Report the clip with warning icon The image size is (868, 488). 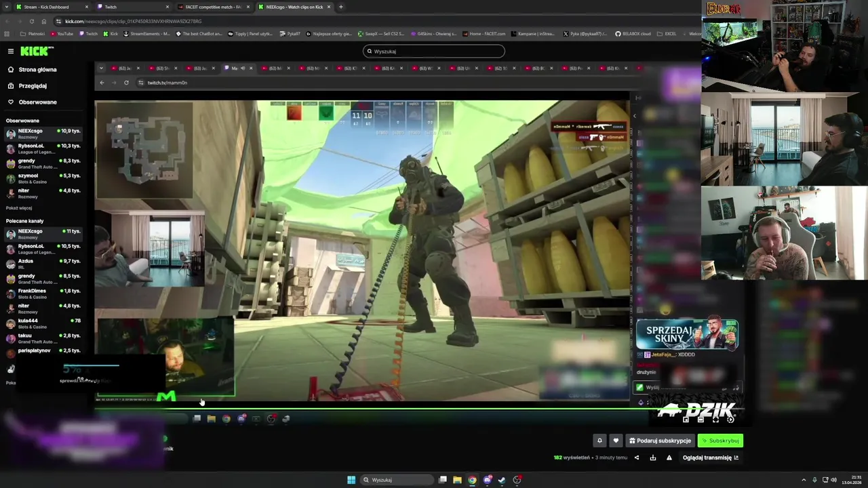click(x=669, y=457)
